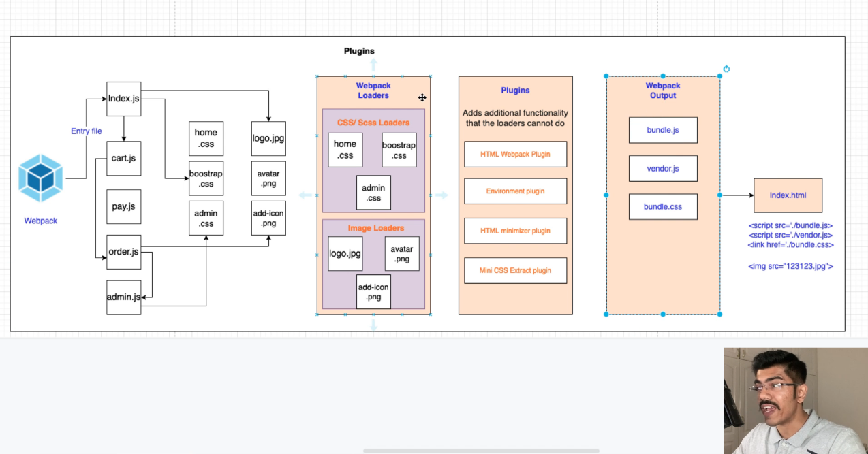Select the bundle.js output box

point(663,130)
